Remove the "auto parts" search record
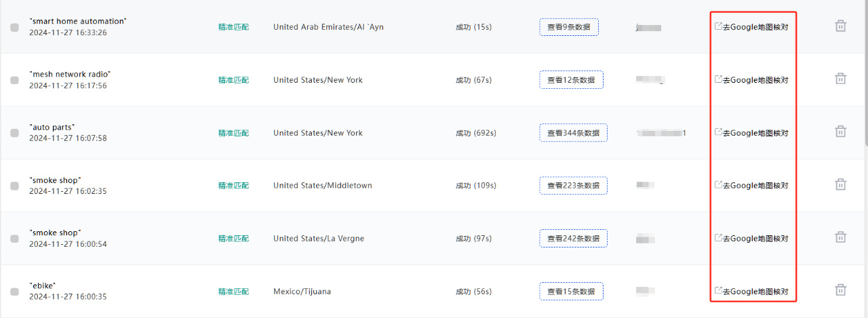 pos(840,132)
